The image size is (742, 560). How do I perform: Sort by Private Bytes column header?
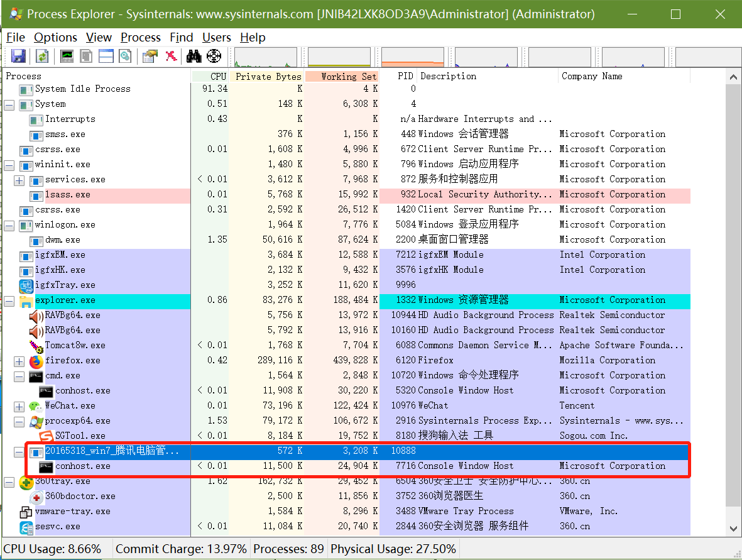(266, 76)
